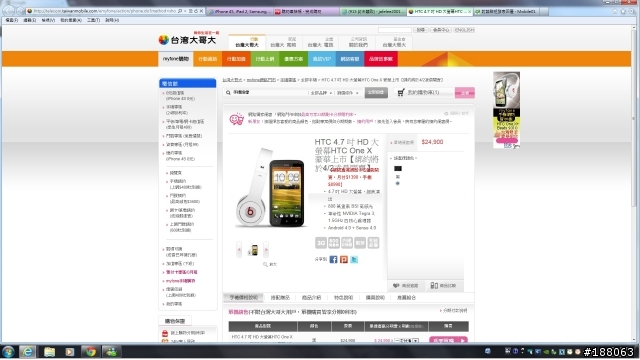Viewport: 640px width, 360px height.
Task: Open the 檢視(V) menu
Action: 48,20
